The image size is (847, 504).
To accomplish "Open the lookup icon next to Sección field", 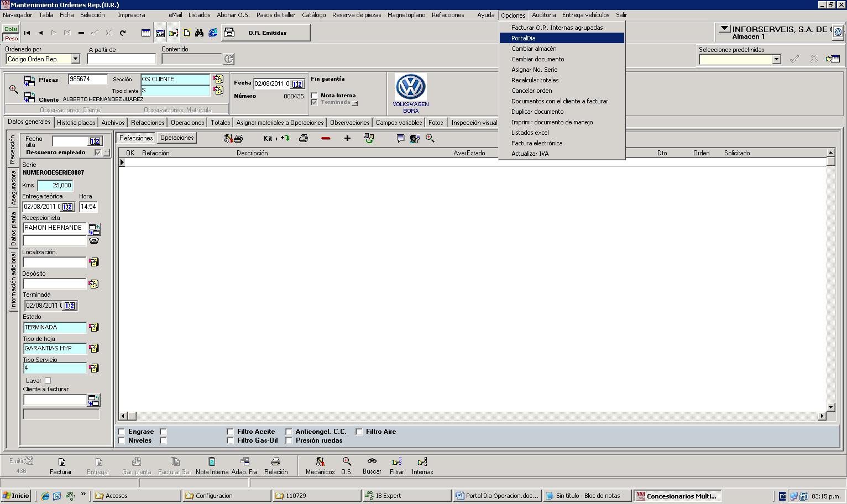I will click(x=218, y=79).
